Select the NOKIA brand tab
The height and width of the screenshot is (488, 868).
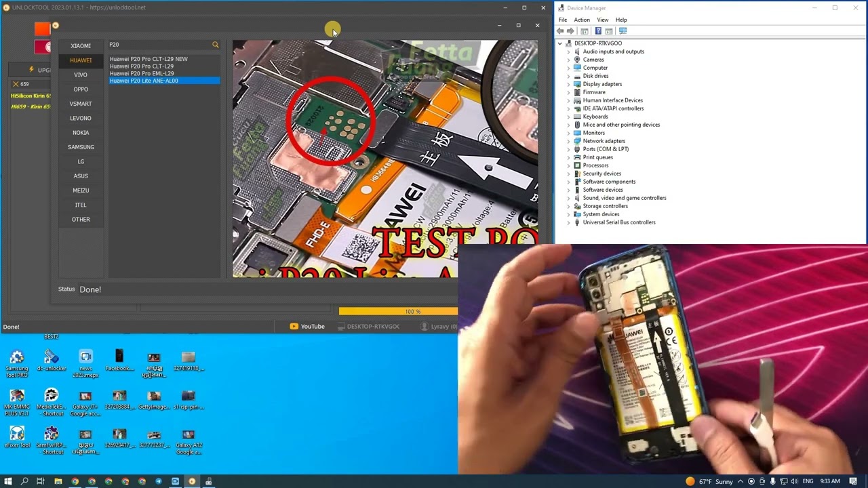click(81, 133)
